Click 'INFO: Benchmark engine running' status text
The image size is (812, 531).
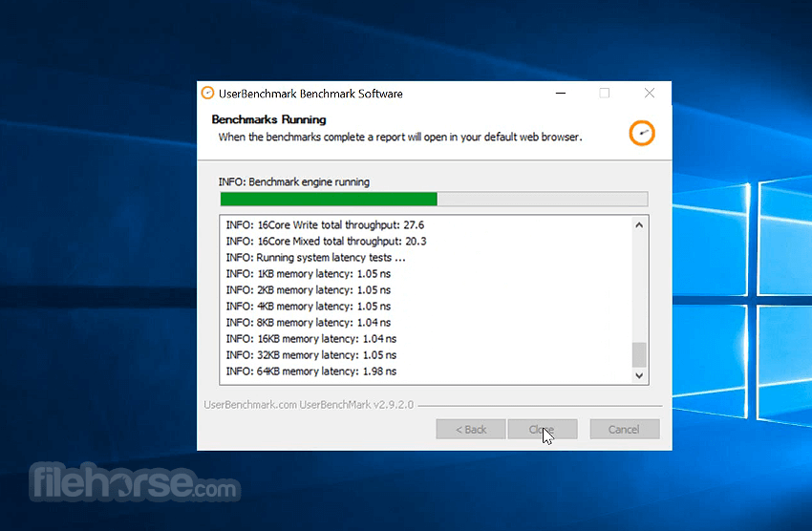click(293, 182)
